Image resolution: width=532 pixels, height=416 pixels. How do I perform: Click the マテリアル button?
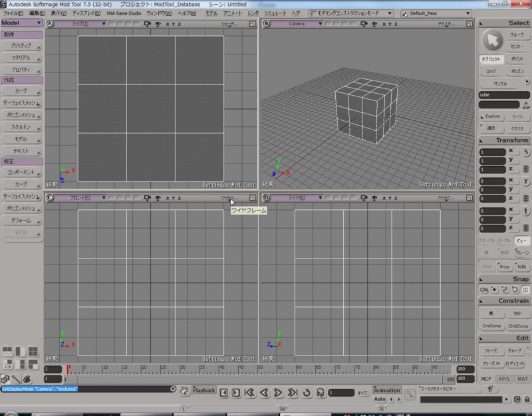21,58
